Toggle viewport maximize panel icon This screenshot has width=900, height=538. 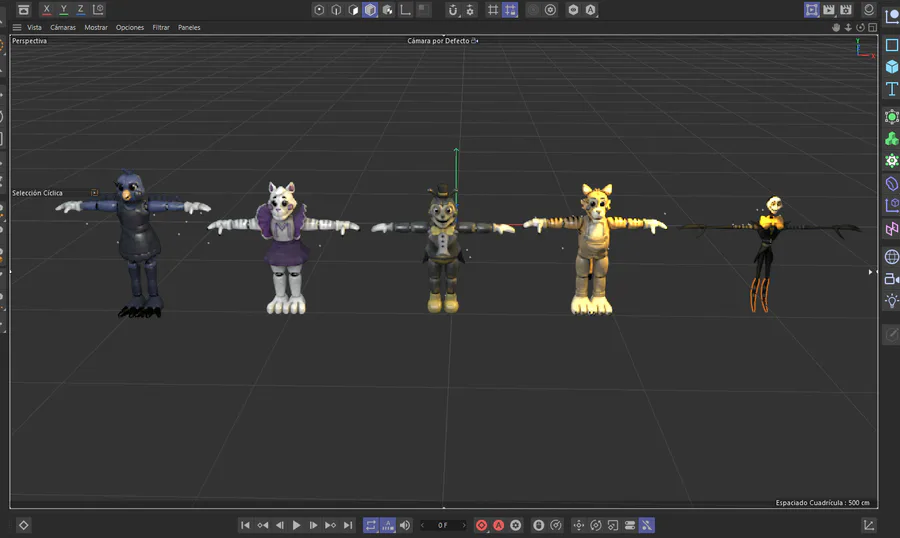[872, 27]
